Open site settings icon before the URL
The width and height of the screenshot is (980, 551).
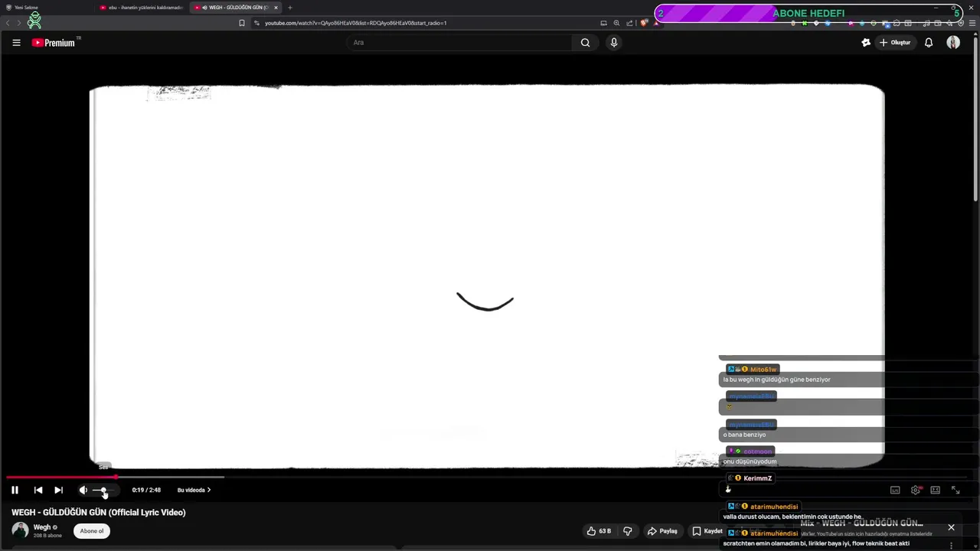(x=256, y=23)
